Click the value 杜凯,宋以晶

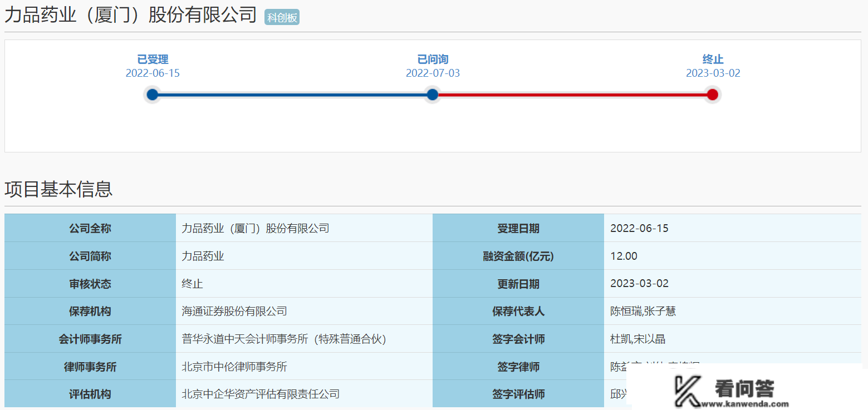[x=638, y=339]
